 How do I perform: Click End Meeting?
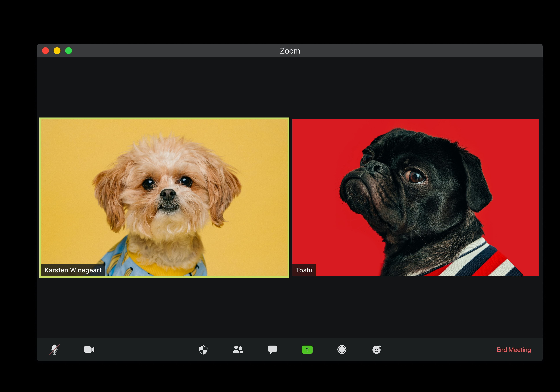513,350
